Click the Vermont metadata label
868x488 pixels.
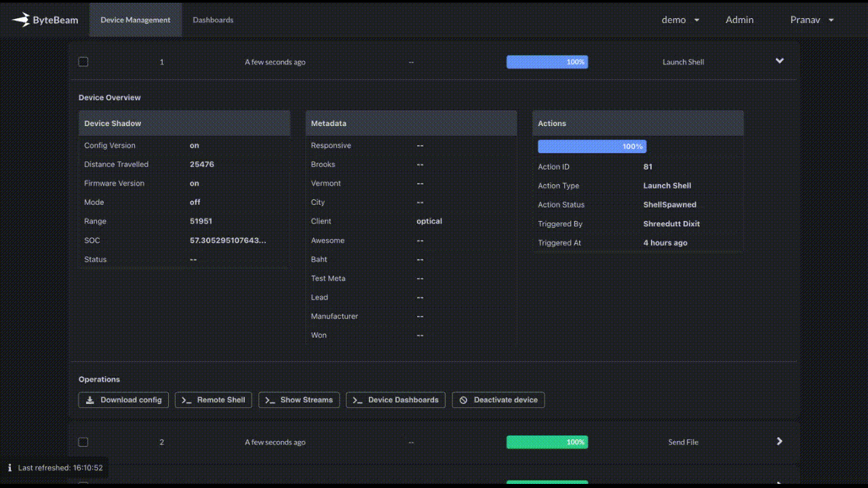pyautogui.click(x=325, y=184)
